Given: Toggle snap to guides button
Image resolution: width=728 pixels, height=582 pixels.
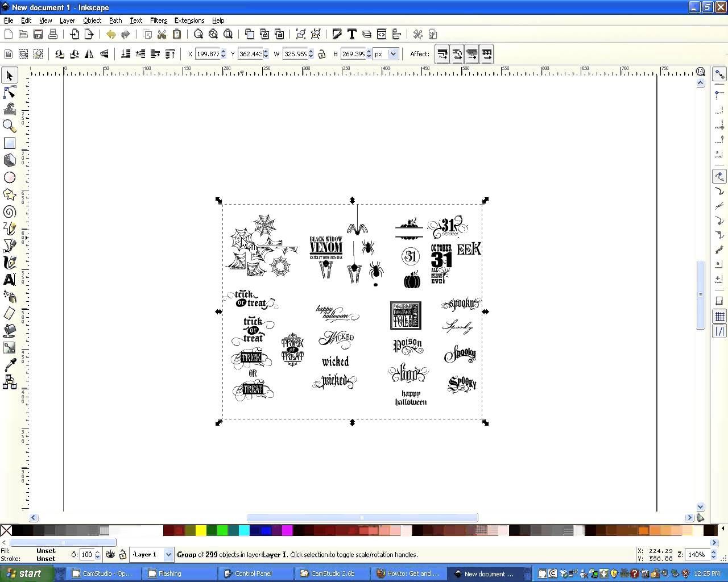Looking at the screenshot, I should coord(719,331).
